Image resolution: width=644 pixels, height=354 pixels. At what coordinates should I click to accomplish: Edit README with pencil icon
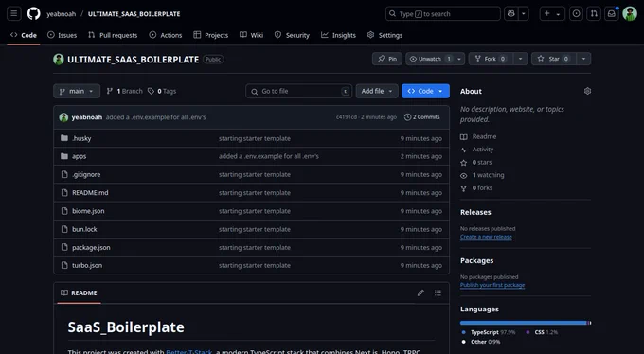420,292
